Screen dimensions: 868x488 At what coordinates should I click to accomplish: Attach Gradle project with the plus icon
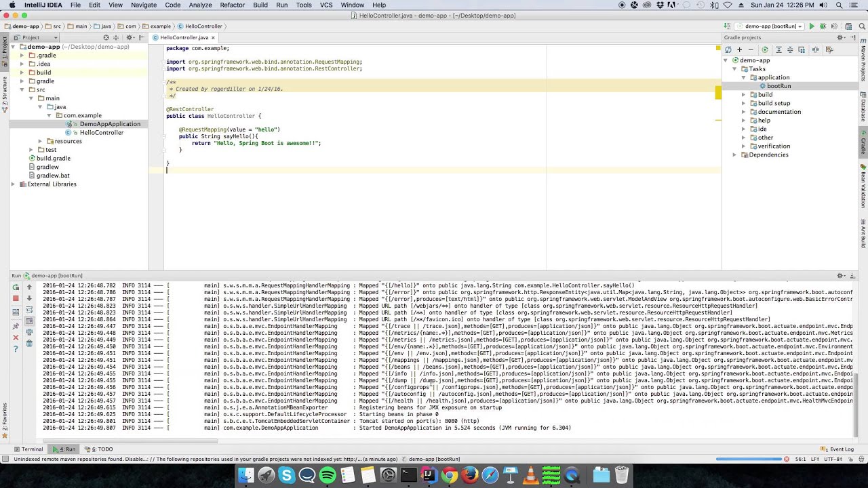[x=739, y=49]
